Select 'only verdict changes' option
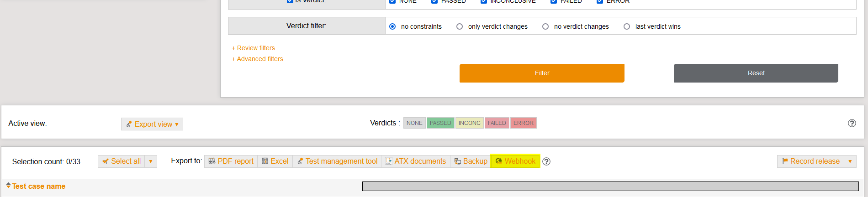The width and height of the screenshot is (868, 197). click(x=460, y=26)
